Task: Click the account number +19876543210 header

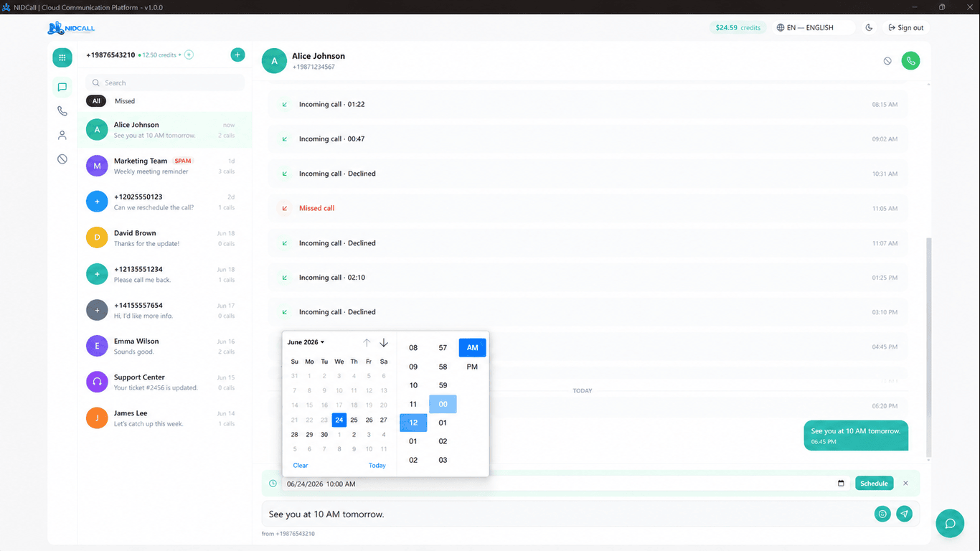Action: pyautogui.click(x=110, y=55)
